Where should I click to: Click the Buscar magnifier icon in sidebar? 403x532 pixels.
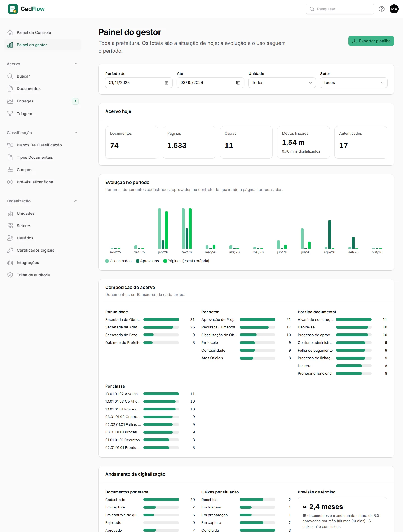10,76
